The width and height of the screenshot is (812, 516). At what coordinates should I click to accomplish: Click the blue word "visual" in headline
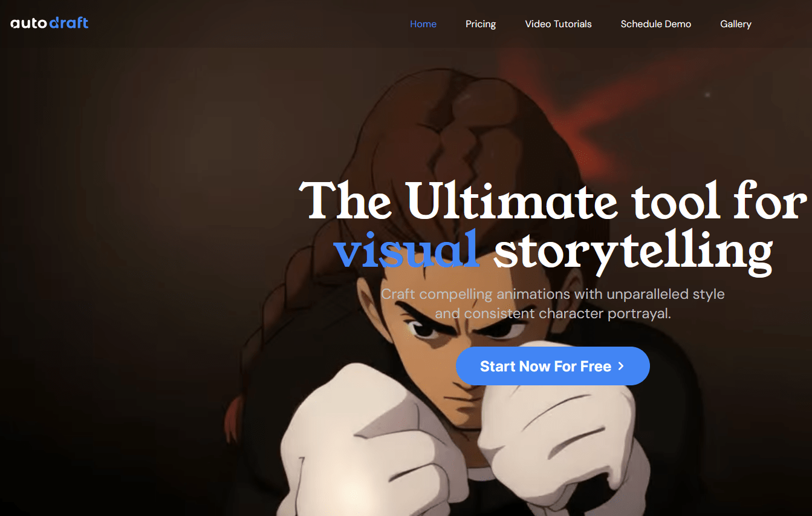[x=408, y=247]
